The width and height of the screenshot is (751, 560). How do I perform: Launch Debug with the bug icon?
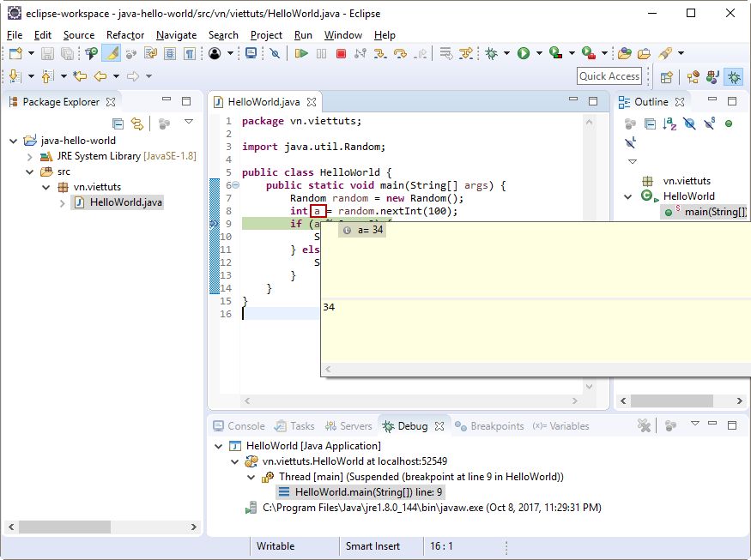492,53
